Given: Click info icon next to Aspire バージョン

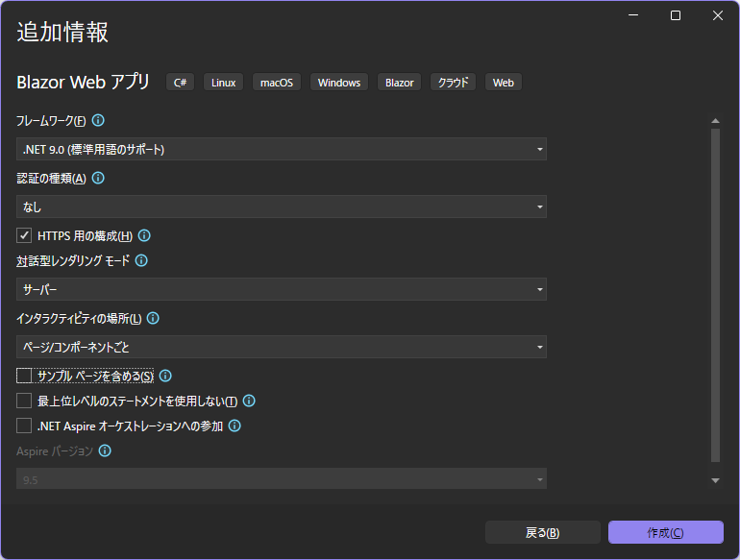Looking at the screenshot, I should [x=105, y=450].
